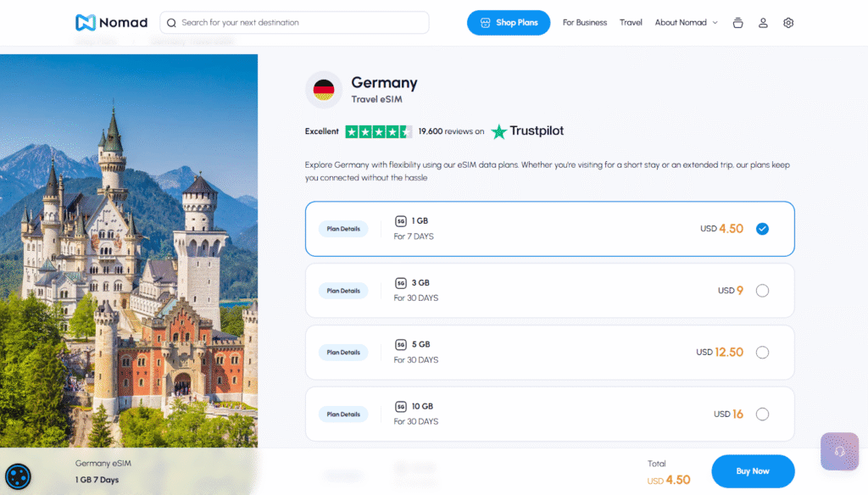The height and width of the screenshot is (495, 868).
Task: Select the 5 GB plan radio button
Action: click(762, 352)
